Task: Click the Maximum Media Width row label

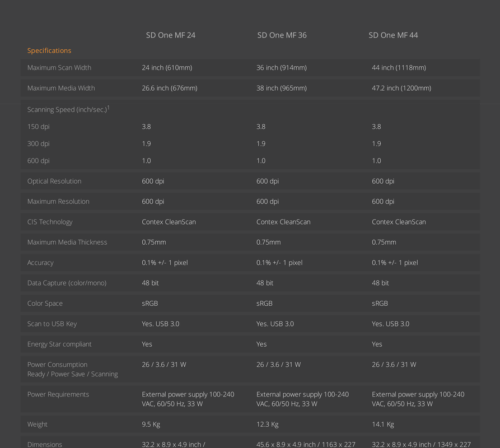Action: click(x=61, y=88)
